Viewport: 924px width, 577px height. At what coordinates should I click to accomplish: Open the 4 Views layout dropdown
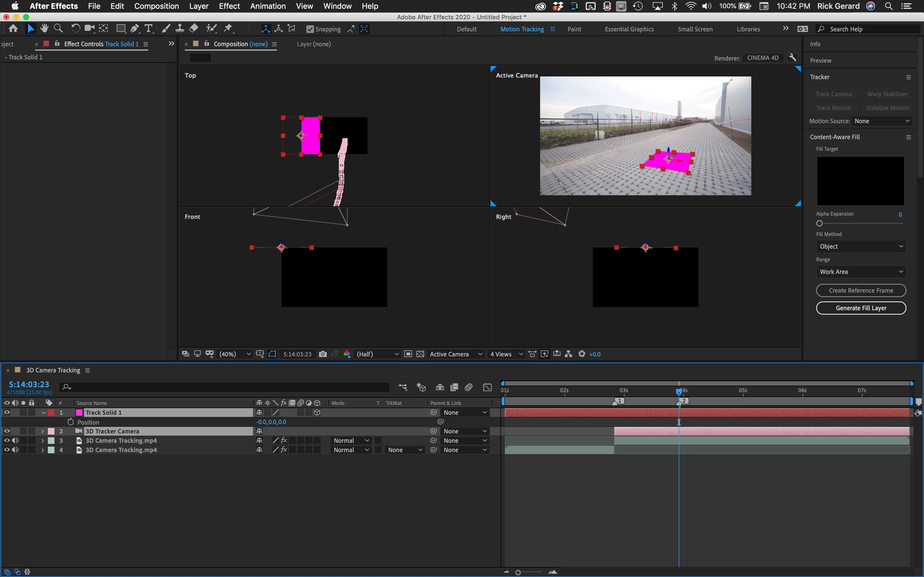coord(506,354)
